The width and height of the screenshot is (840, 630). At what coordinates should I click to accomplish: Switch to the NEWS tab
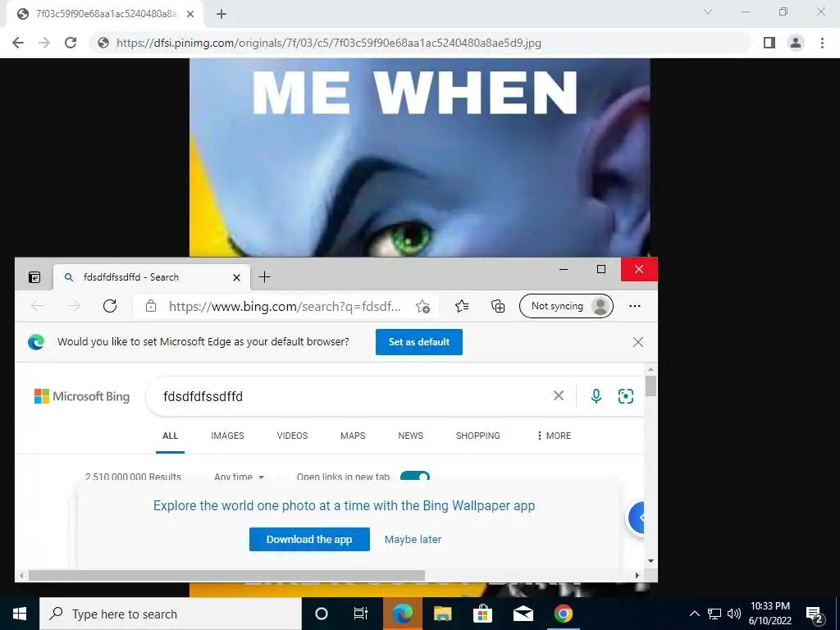click(x=410, y=436)
